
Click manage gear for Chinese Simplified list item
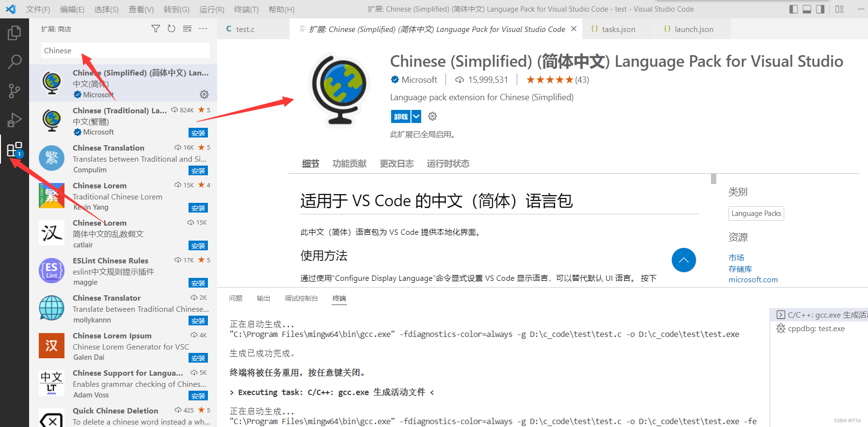(204, 94)
